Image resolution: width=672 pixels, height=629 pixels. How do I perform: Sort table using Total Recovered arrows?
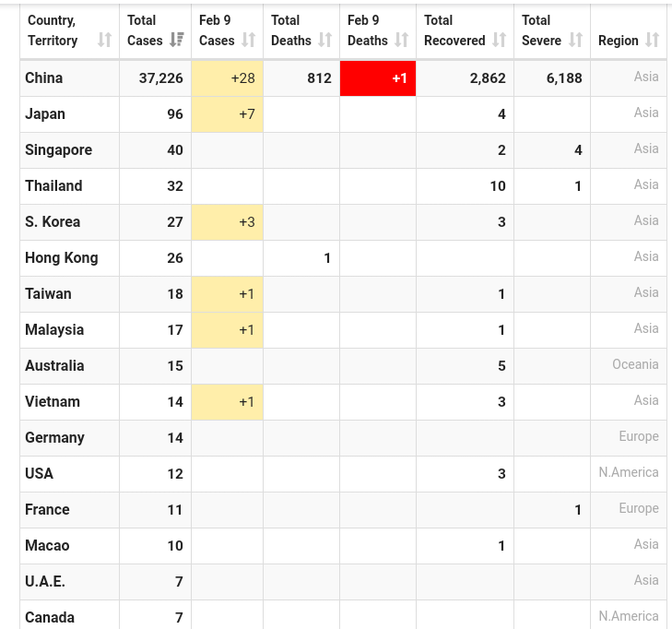(500, 41)
